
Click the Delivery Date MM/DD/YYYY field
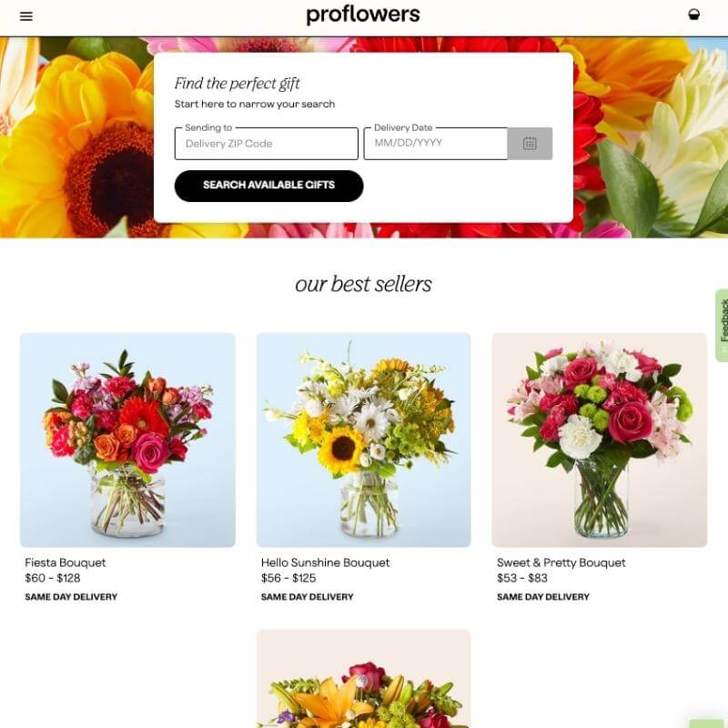[x=436, y=144]
